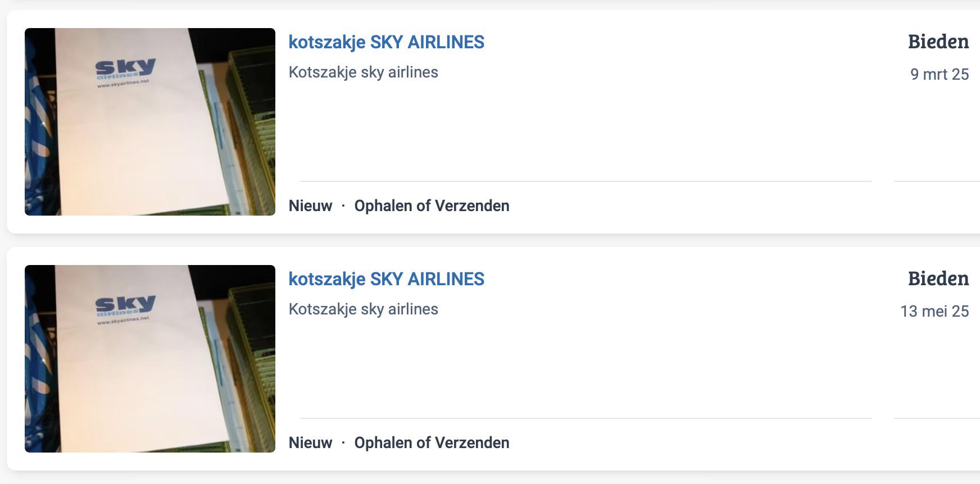Click Ophalen of Verzenden in the 9 mrt 25 listing
This screenshot has height=484, width=980.
(x=432, y=206)
